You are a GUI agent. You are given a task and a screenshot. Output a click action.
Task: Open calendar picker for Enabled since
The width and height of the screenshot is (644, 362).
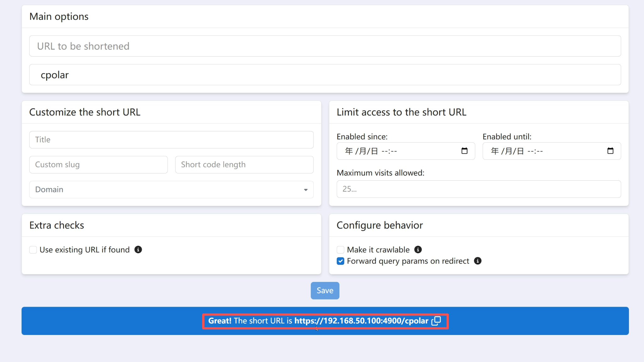coord(464,151)
